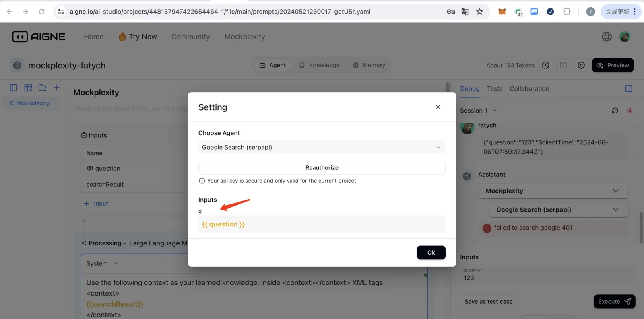Click the Execute button
Screen dimensions: 644x319
pos(615,302)
